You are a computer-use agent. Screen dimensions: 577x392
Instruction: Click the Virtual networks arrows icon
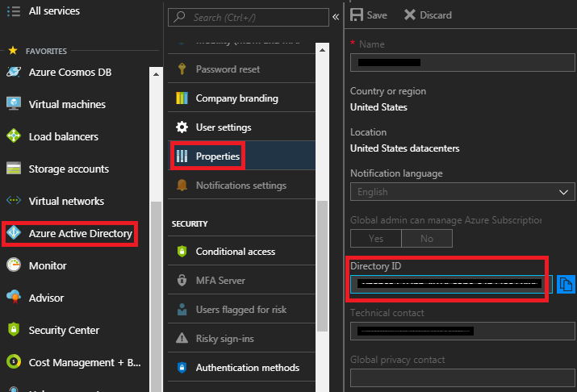[x=14, y=200]
